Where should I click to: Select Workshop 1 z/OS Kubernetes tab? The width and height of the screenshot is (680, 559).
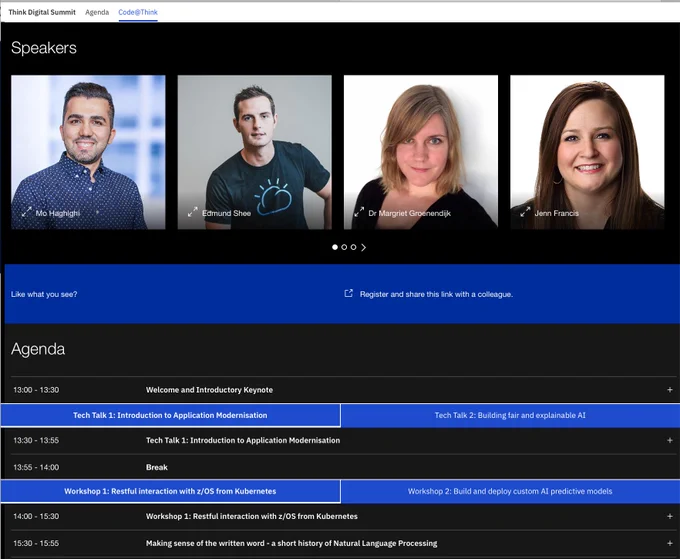[170, 491]
